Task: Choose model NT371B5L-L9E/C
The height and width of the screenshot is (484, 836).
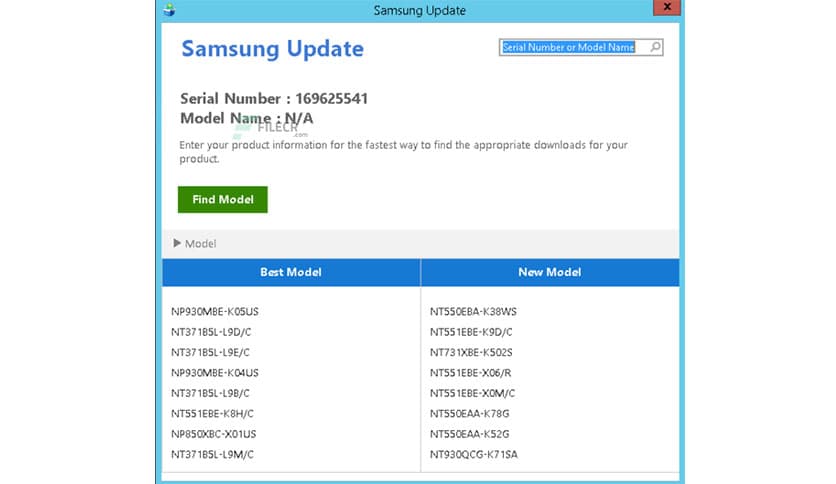Action: pyautogui.click(x=210, y=352)
